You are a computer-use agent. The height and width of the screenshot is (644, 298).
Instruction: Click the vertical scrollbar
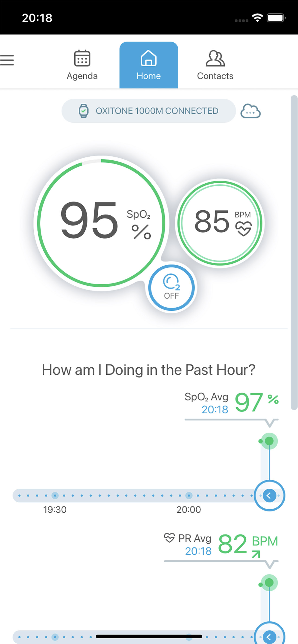coord(294,252)
